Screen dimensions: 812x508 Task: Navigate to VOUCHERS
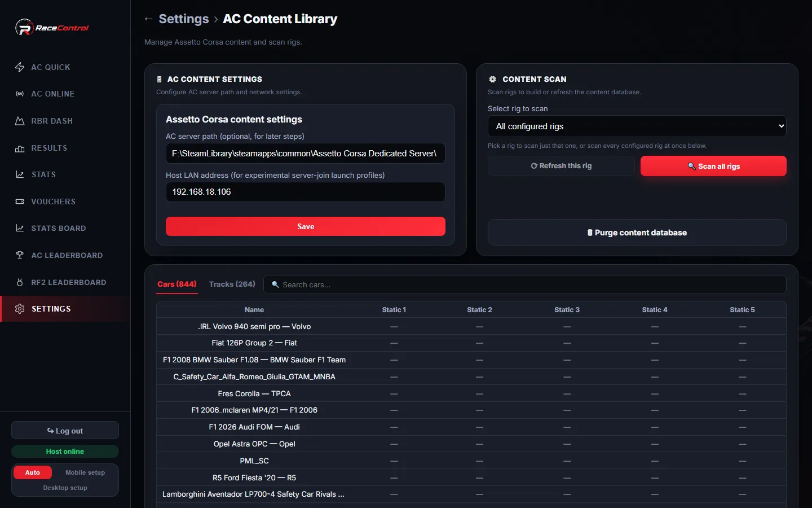[x=65, y=202]
